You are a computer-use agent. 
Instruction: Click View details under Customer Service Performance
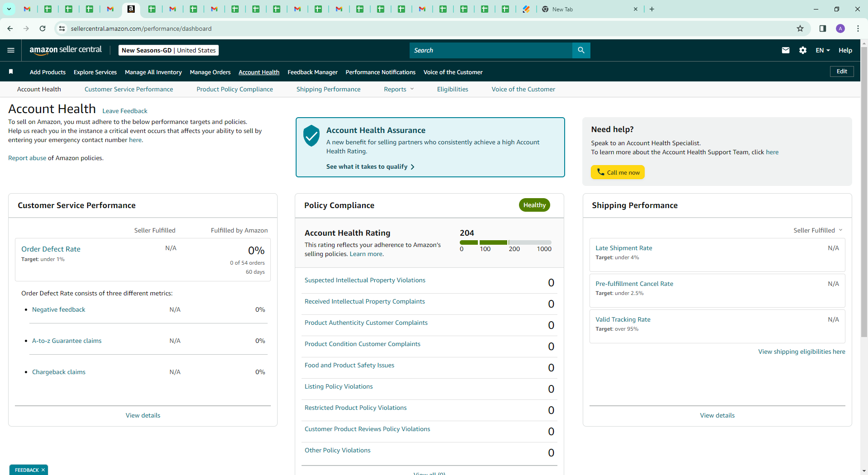click(x=143, y=415)
